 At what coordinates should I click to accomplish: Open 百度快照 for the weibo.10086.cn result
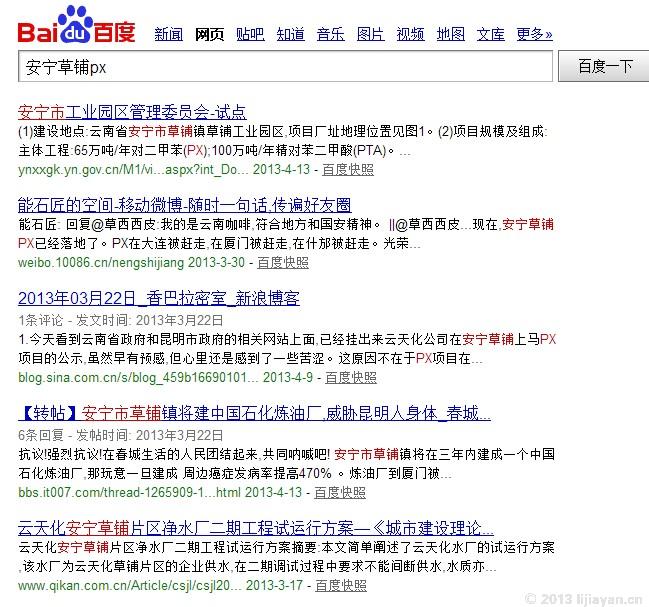click(283, 262)
